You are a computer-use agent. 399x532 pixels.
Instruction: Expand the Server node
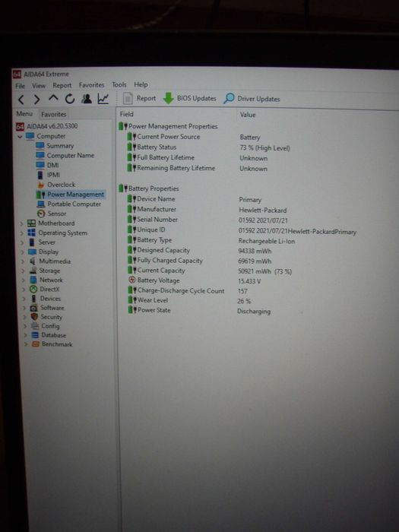click(22, 243)
